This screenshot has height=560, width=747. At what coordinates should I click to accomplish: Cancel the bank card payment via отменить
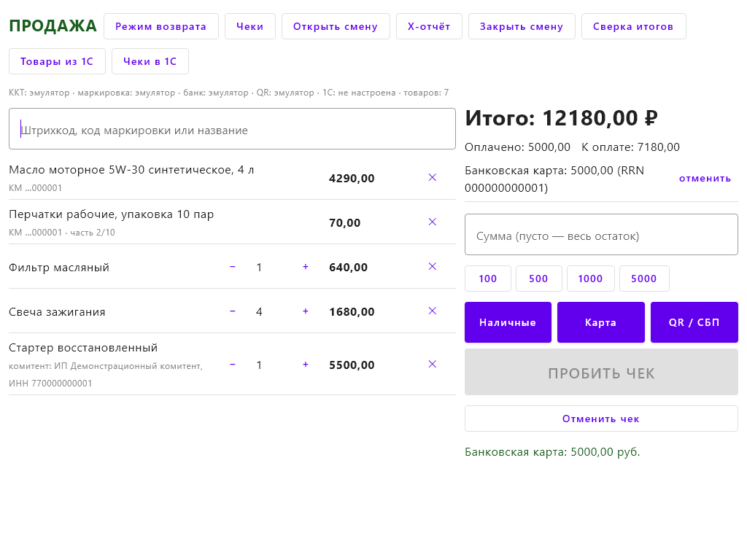coord(705,179)
